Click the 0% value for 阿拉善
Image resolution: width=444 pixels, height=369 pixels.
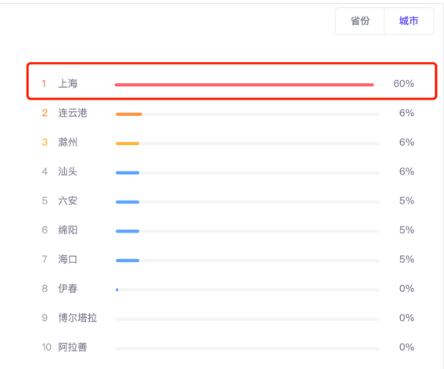pyautogui.click(x=407, y=347)
